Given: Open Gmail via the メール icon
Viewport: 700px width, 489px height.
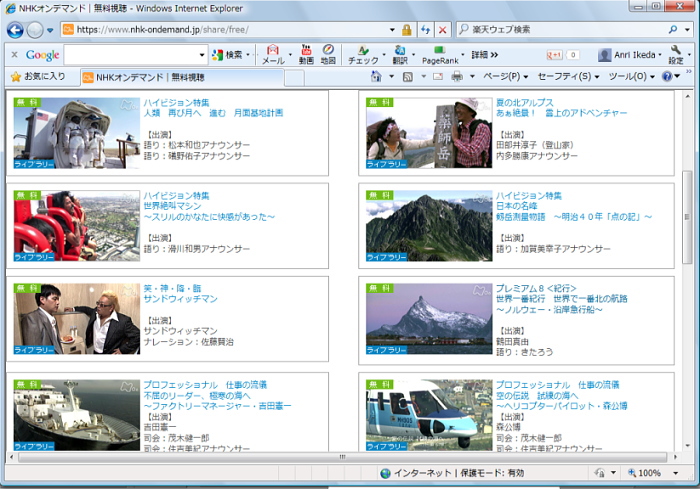Looking at the screenshot, I should point(273,54).
